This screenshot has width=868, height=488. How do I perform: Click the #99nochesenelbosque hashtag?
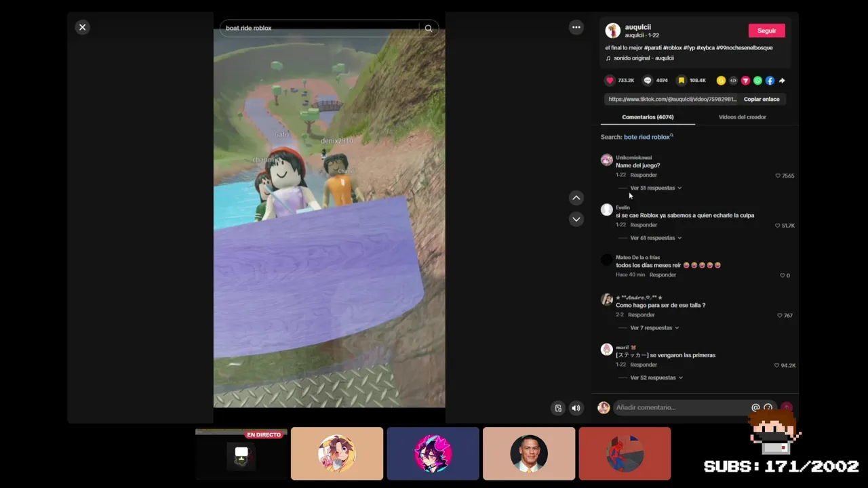pyautogui.click(x=745, y=48)
